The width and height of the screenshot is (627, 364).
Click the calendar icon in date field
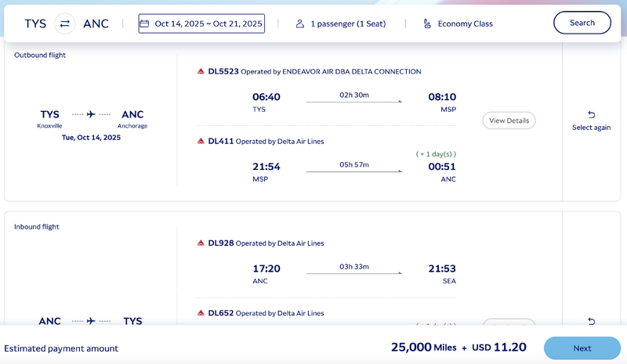point(144,23)
